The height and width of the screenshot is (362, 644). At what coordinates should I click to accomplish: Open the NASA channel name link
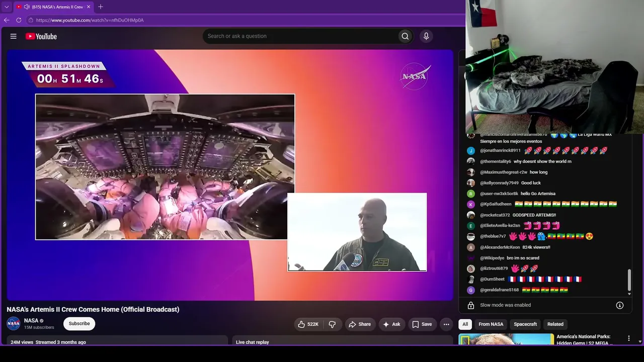(31, 321)
